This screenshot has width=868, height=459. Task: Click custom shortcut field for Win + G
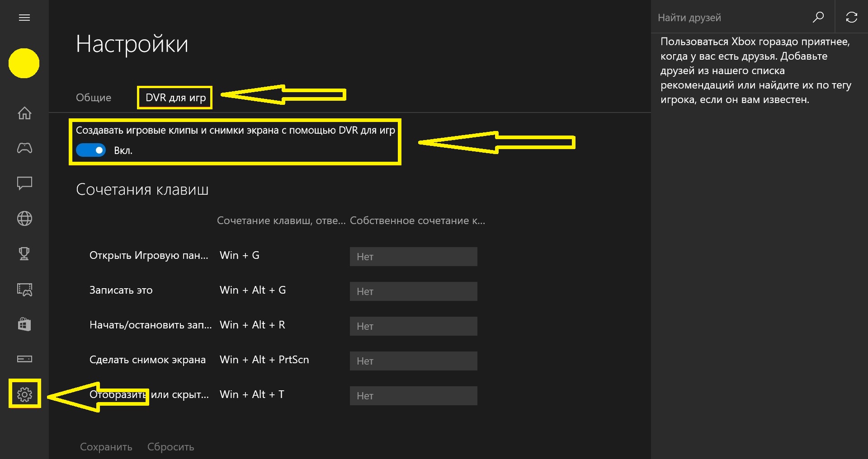click(413, 257)
